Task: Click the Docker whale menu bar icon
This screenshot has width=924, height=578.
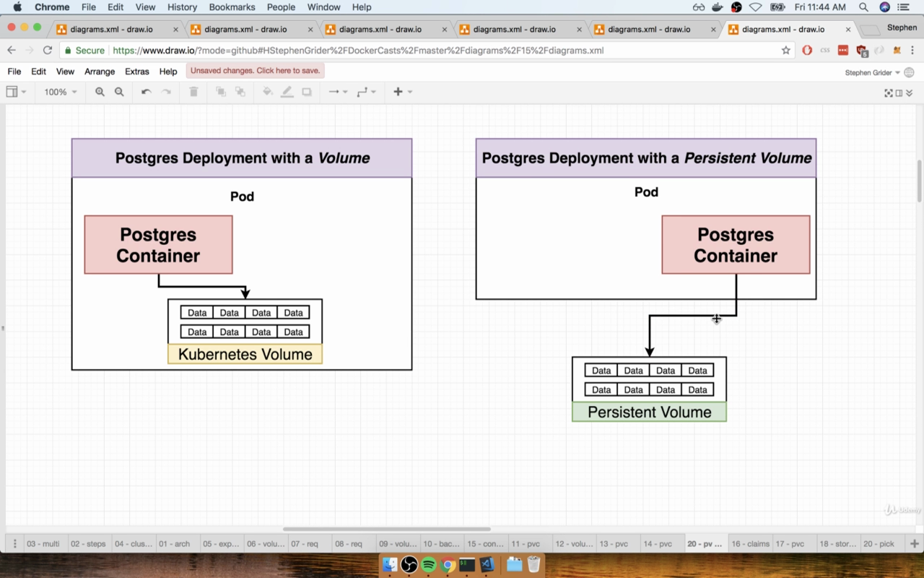Action: [718, 7]
